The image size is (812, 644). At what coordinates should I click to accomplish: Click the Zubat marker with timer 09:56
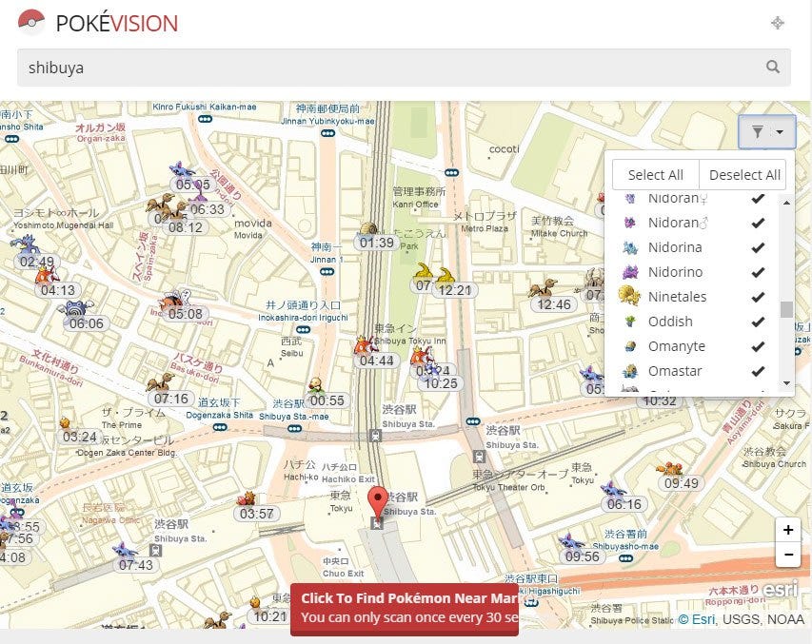point(572,541)
